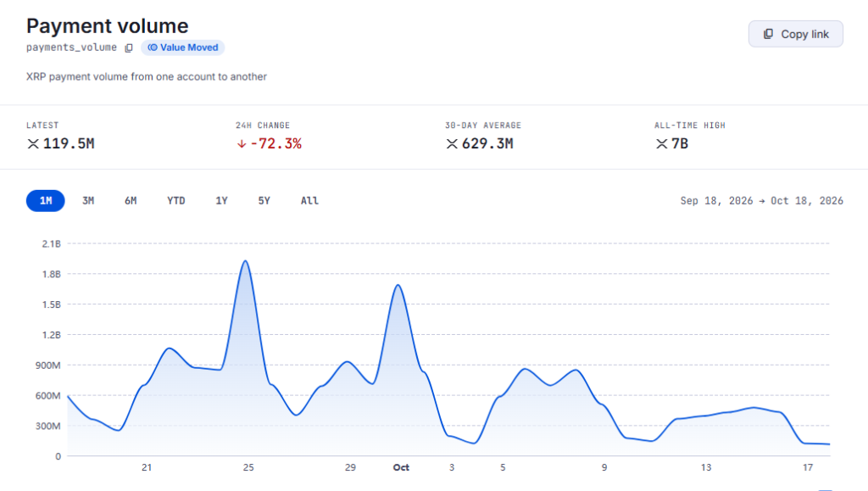Click the payments_volume identifier text
Screen dimensions: 868x491
(x=71, y=47)
